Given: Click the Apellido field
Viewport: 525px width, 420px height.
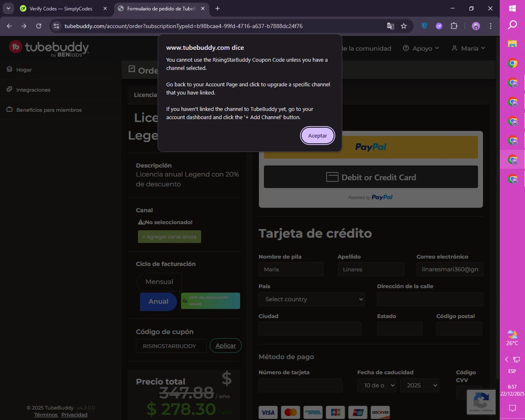Looking at the screenshot, I should coord(371,269).
